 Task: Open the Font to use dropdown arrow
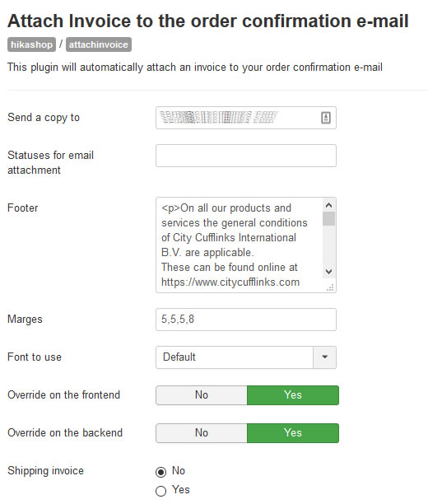pos(324,357)
